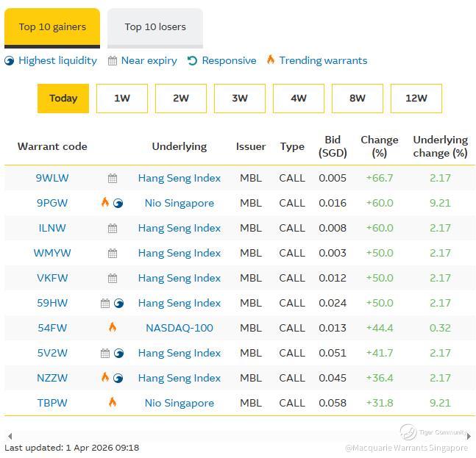
Task: Open warrant code NZZW
Action: coord(52,378)
